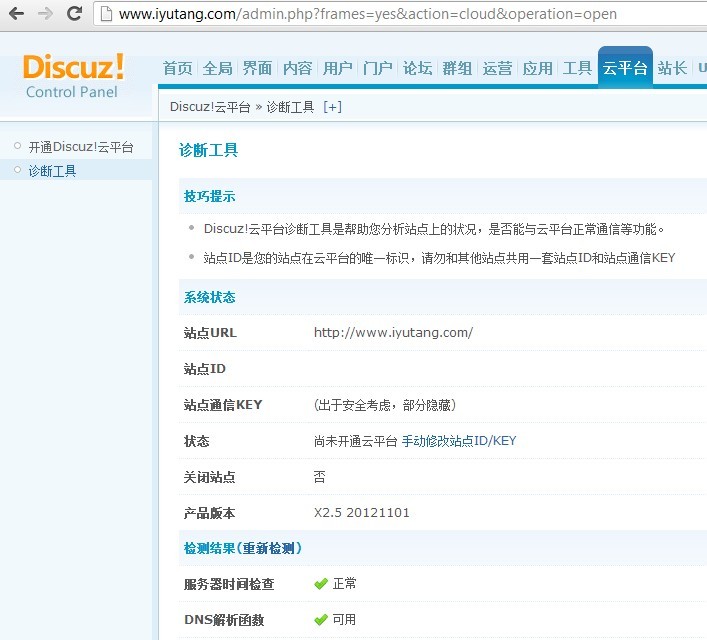
Task: Open the 论坛 menu tab
Action: point(418,69)
